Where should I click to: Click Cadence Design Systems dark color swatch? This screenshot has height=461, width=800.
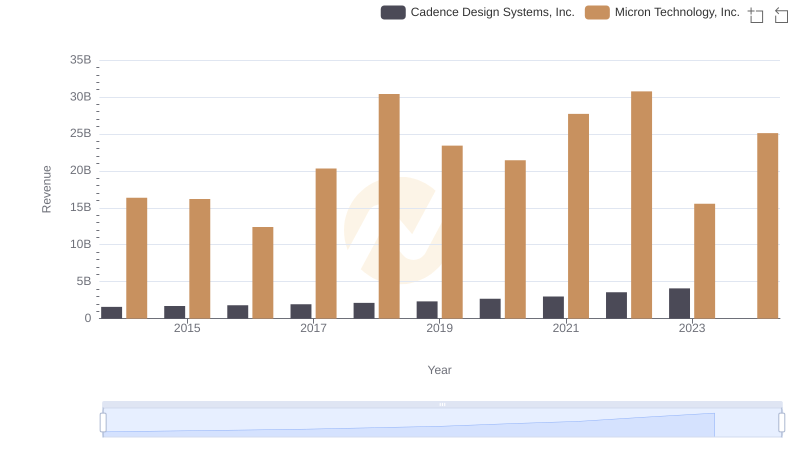(393, 12)
